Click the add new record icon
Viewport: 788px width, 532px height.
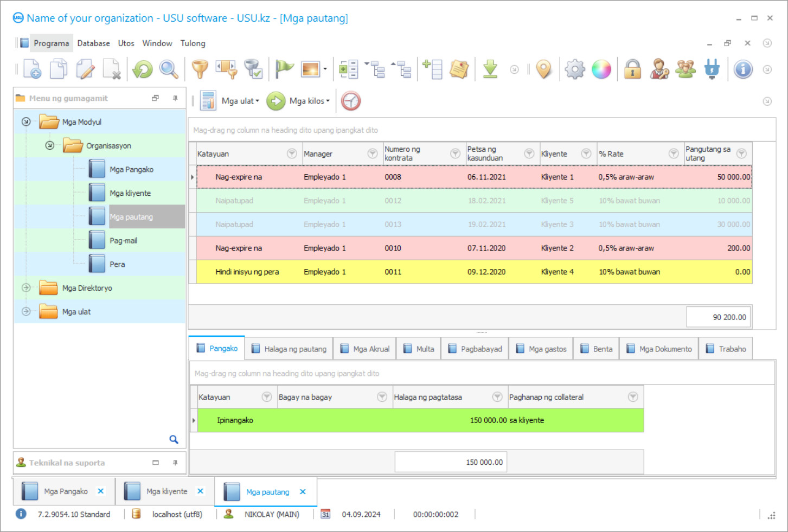pos(32,69)
